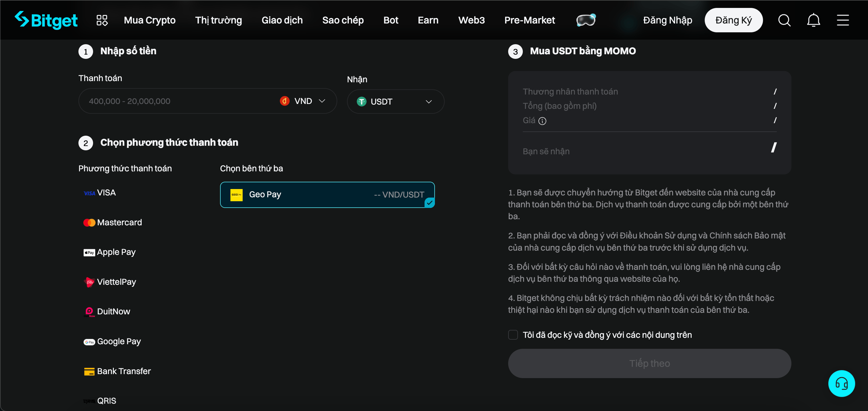Open the hamburger menu icon
Viewport: 868px width, 411px height.
point(843,20)
